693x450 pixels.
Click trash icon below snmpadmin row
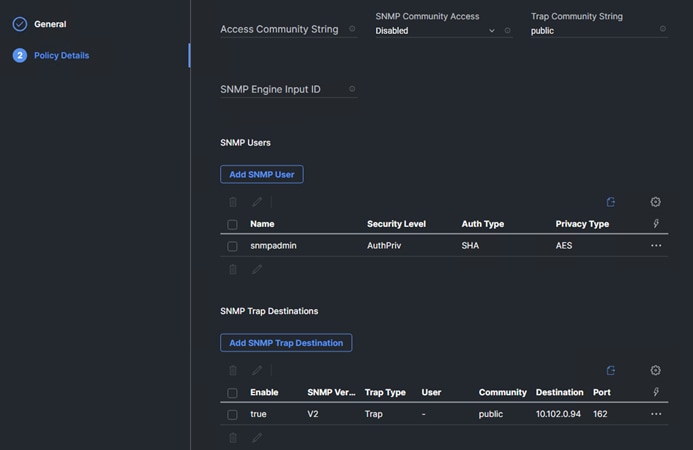click(x=233, y=269)
